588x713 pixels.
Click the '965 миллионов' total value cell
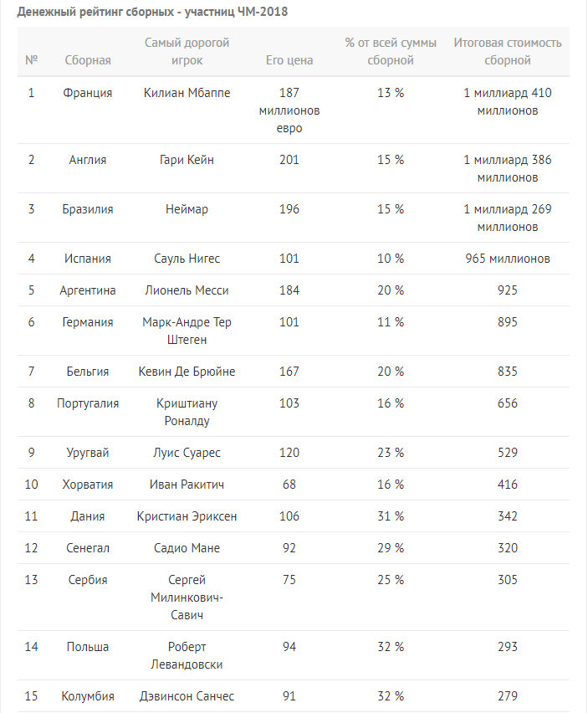click(x=508, y=259)
